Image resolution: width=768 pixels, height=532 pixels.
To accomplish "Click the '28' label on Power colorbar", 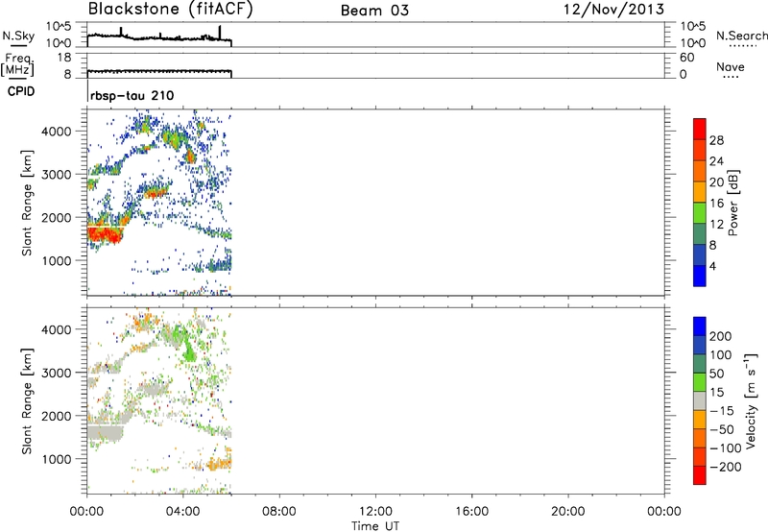I will [716, 140].
